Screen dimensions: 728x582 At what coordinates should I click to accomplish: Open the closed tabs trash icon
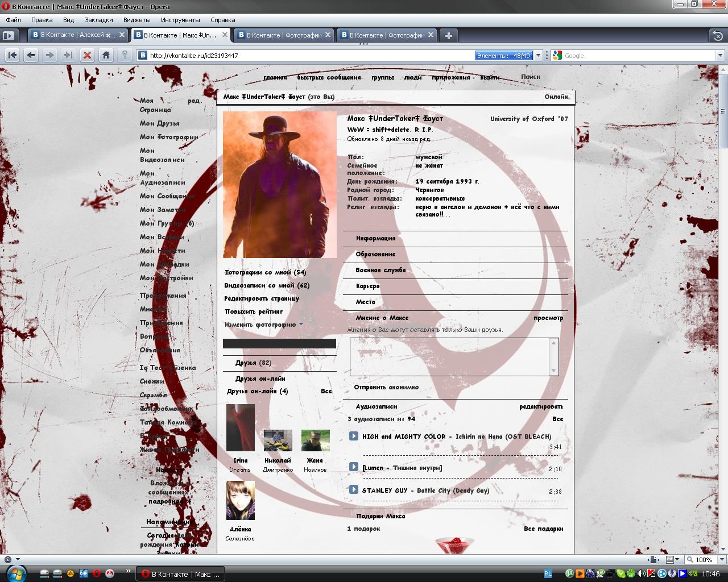coord(718,35)
